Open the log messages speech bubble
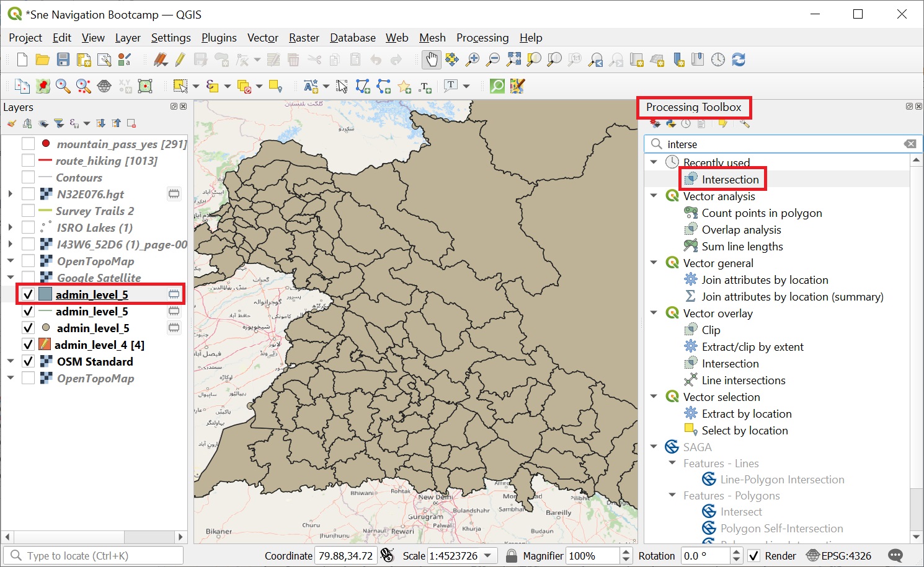924x567 pixels. pos(895,556)
